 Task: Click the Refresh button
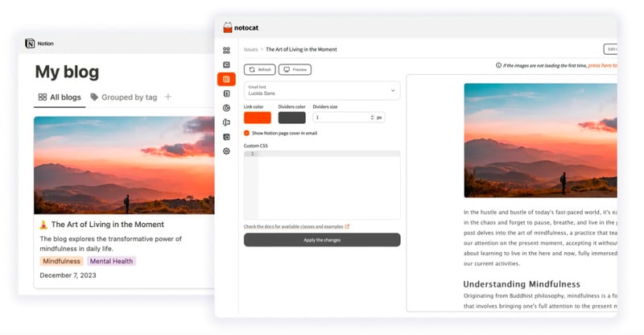[x=260, y=69]
